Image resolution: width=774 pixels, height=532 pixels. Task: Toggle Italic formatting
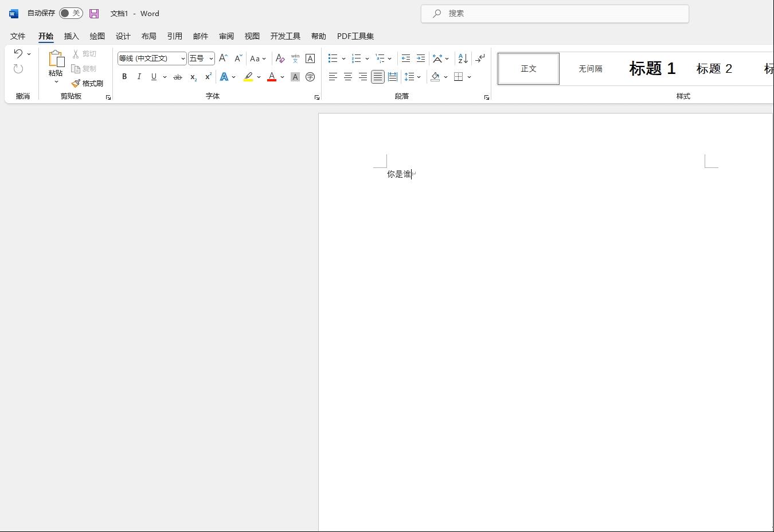(x=139, y=77)
